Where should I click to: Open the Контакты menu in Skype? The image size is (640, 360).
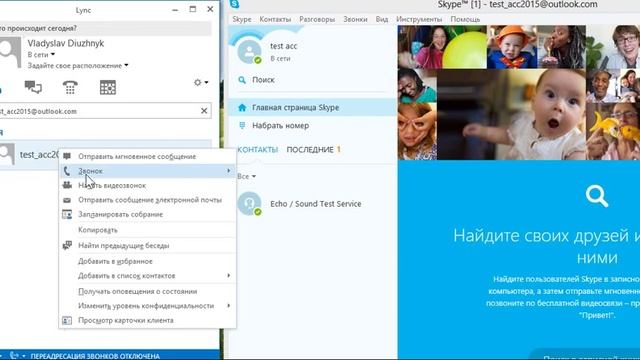[x=275, y=19]
